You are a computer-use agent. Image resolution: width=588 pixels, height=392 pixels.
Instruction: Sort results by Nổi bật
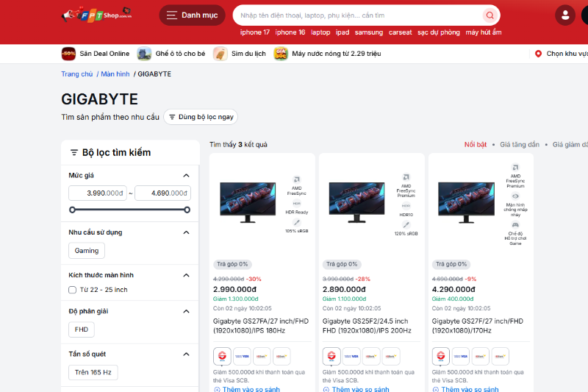[x=476, y=144]
